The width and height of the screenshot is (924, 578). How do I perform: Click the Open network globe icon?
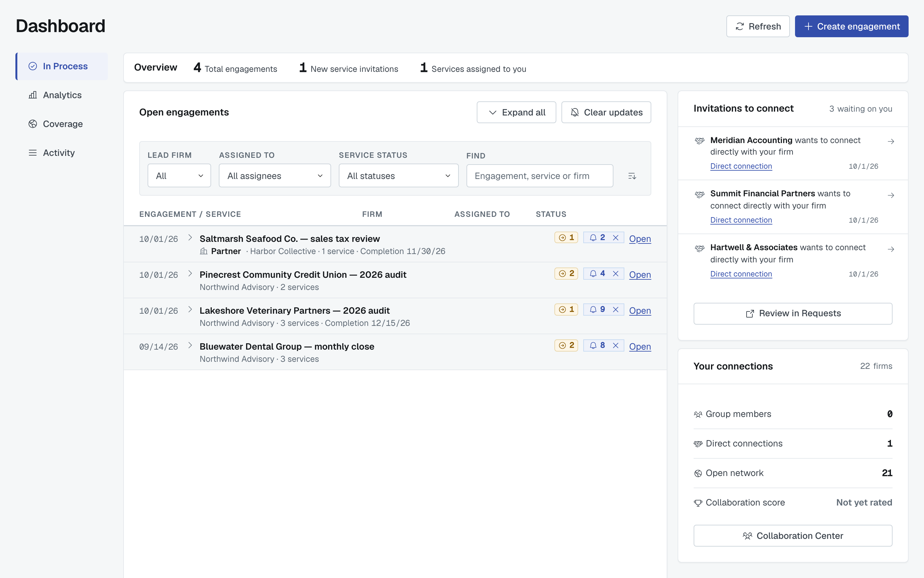pyautogui.click(x=698, y=473)
